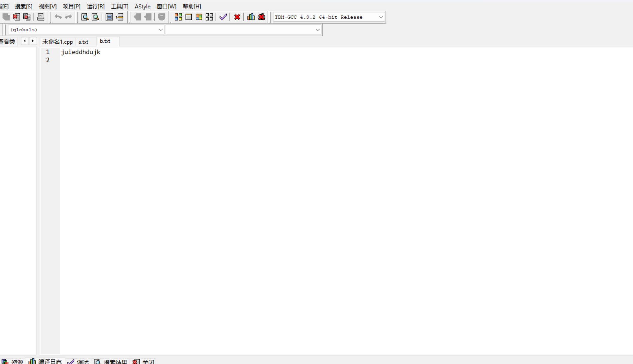Open the (globals) scope dropdown
Screen dimensions: 633x364
[x=161, y=30]
